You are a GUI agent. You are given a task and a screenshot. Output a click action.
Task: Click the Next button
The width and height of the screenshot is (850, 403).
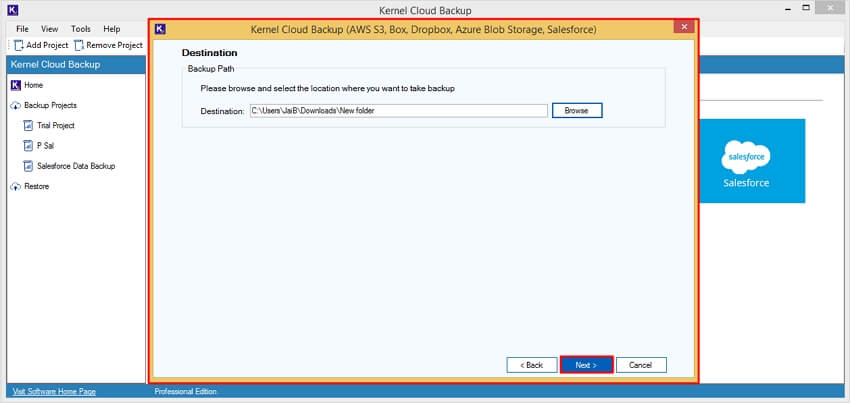tap(587, 365)
